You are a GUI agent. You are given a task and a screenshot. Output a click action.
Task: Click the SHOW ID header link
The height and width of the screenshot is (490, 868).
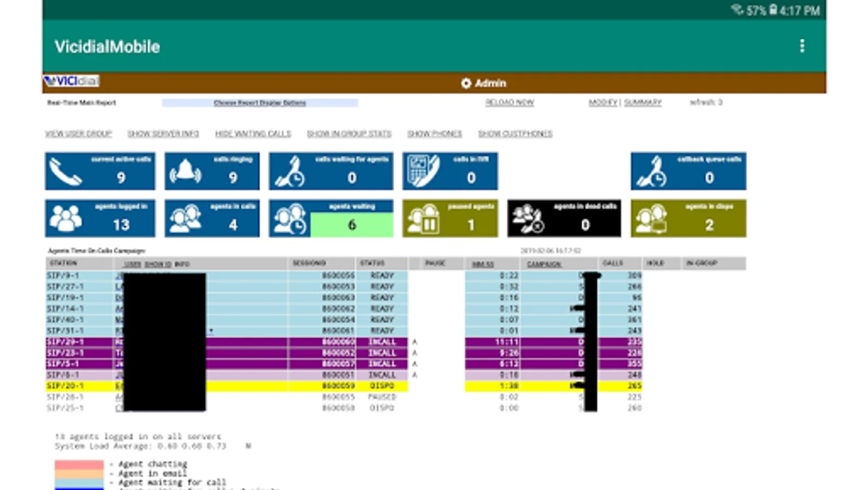[x=158, y=264]
